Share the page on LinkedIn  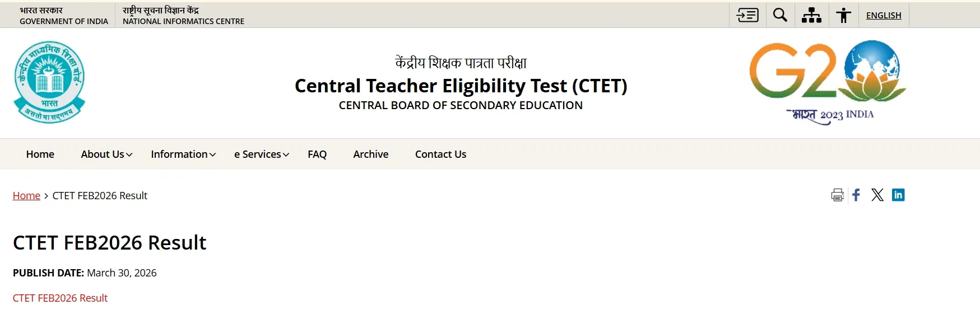[x=899, y=195]
